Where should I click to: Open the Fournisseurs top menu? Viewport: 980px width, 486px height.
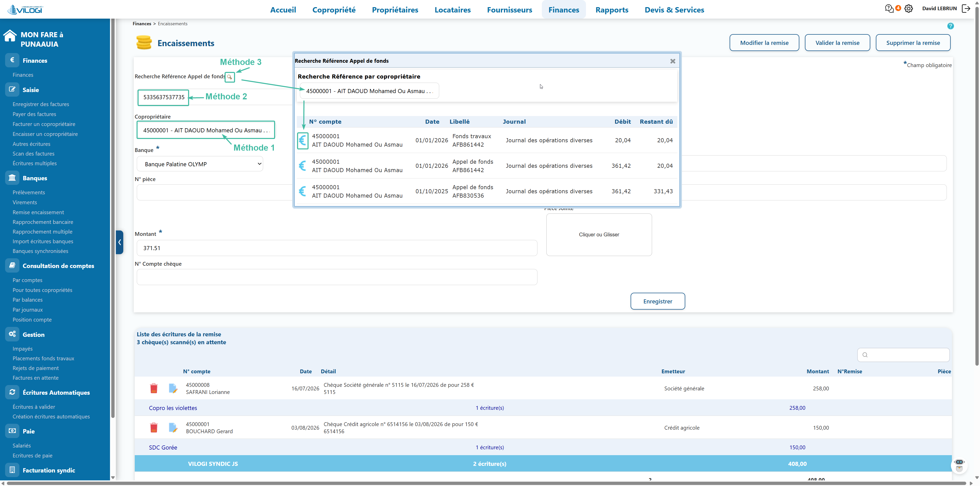(509, 10)
